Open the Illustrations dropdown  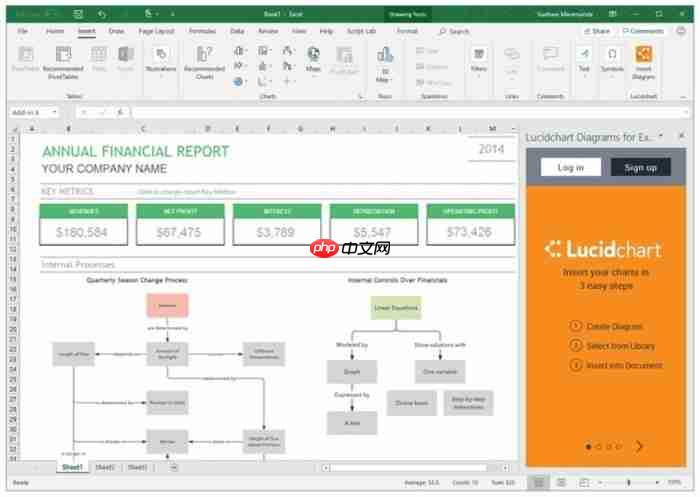point(161,60)
